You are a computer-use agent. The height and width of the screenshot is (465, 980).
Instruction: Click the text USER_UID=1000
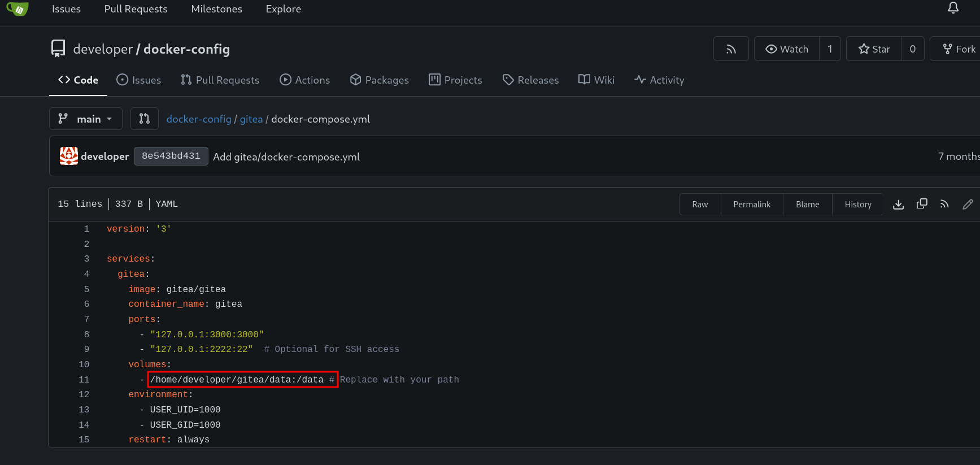[x=185, y=410]
